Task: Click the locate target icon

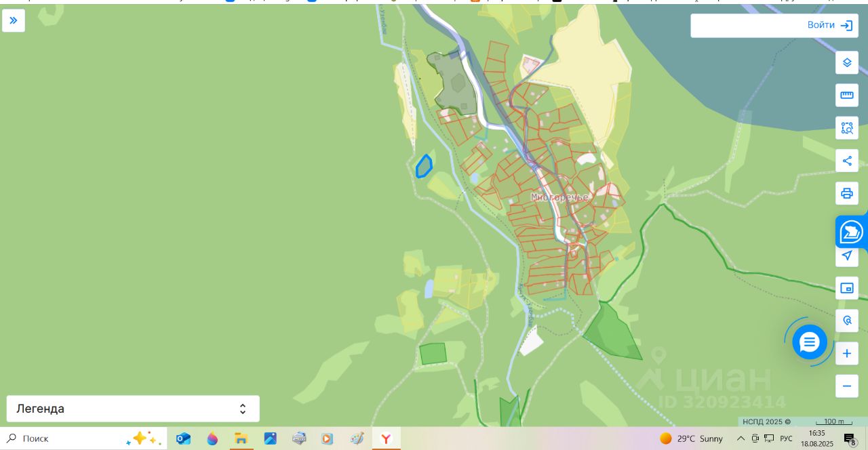Action: 847,321
